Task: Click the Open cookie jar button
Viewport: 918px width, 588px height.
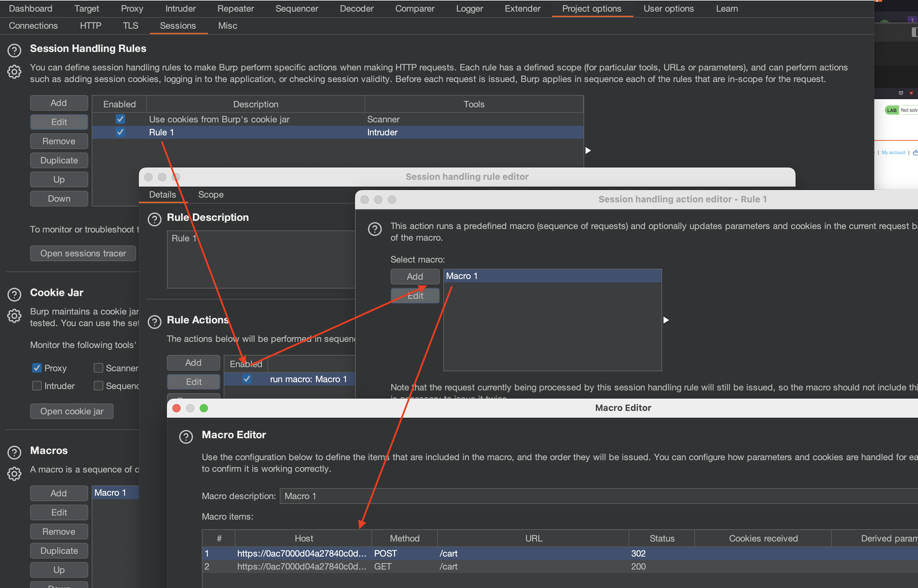Action: click(72, 411)
